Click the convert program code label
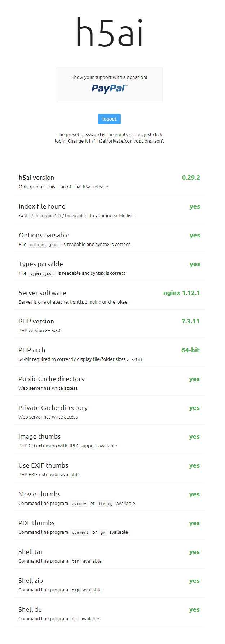This screenshot has width=225, height=644. click(x=80, y=532)
